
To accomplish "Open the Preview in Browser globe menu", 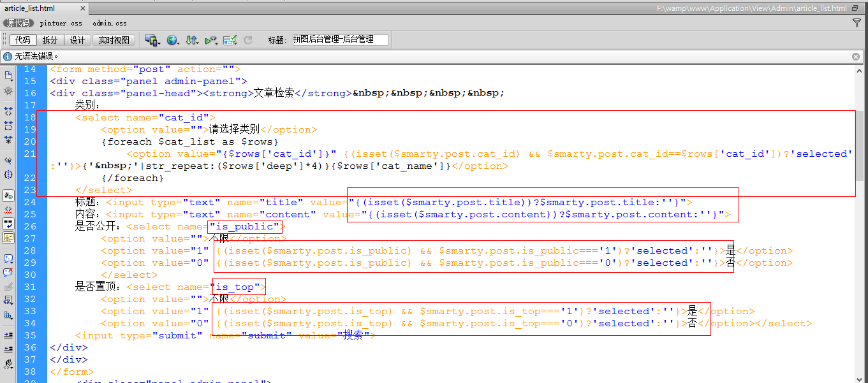I will [x=172, y=40].
